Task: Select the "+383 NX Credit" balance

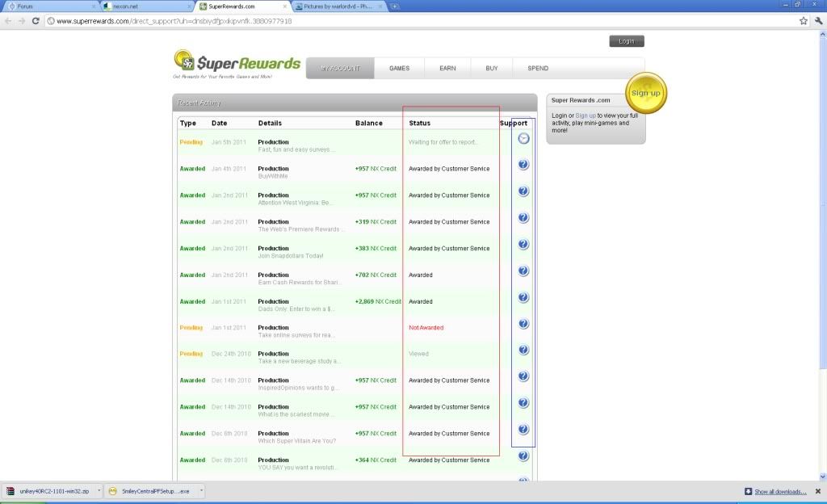Action: (376, 248)
